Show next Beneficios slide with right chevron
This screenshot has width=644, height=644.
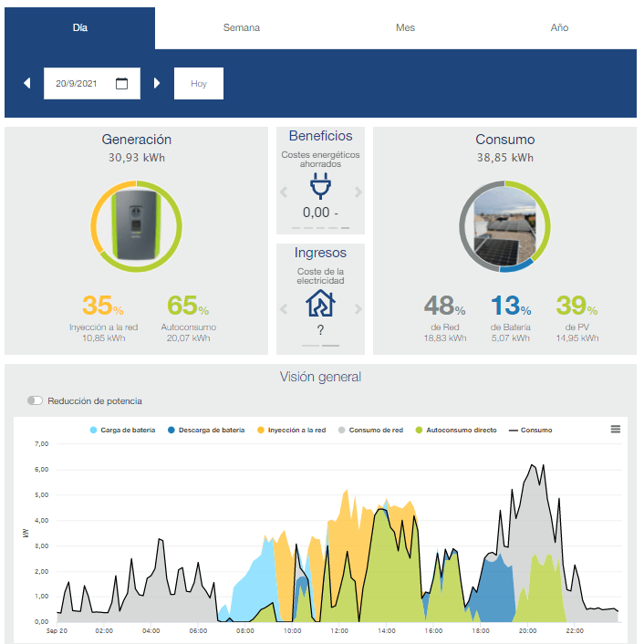click(x=358, y=192)
